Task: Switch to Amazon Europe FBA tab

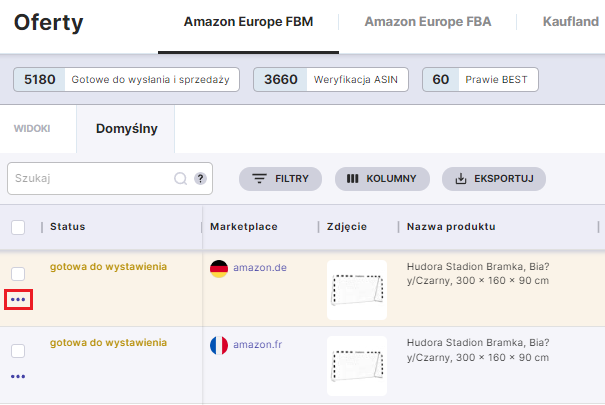Action: point(427,21)
